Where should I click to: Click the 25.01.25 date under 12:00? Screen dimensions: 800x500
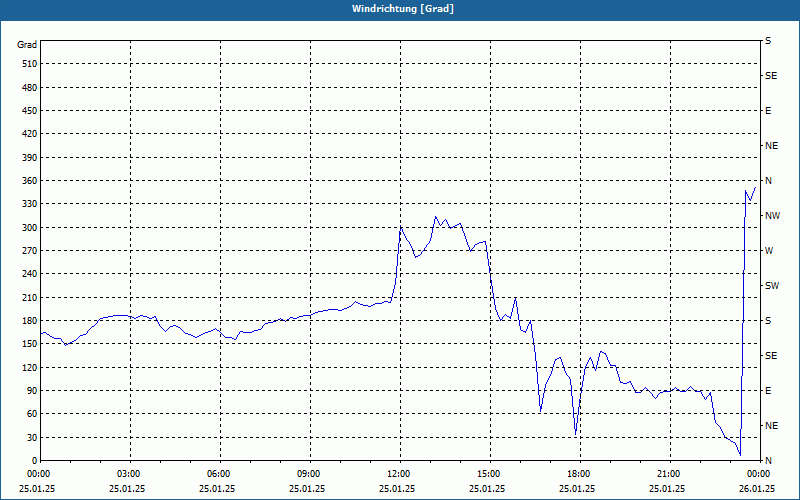coord(397,488)
